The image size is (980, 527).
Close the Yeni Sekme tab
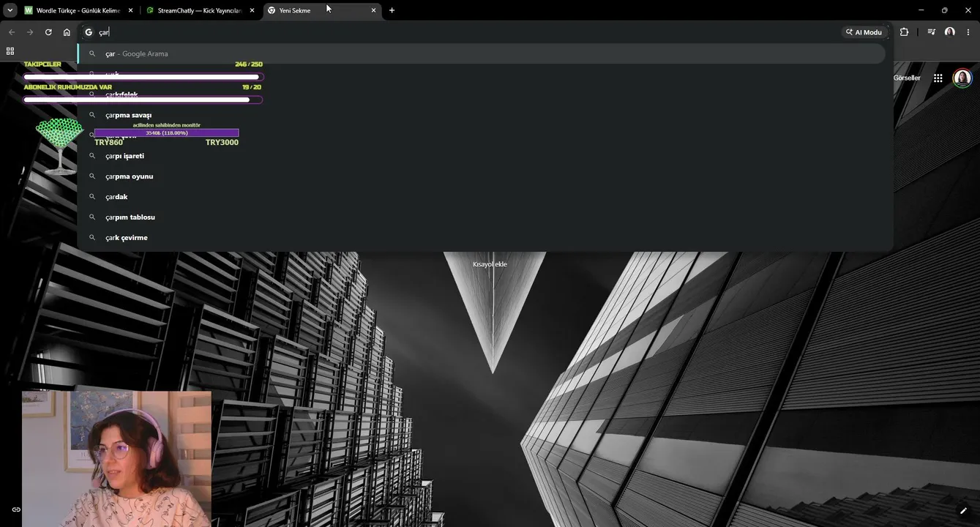[x=373, y=10]
